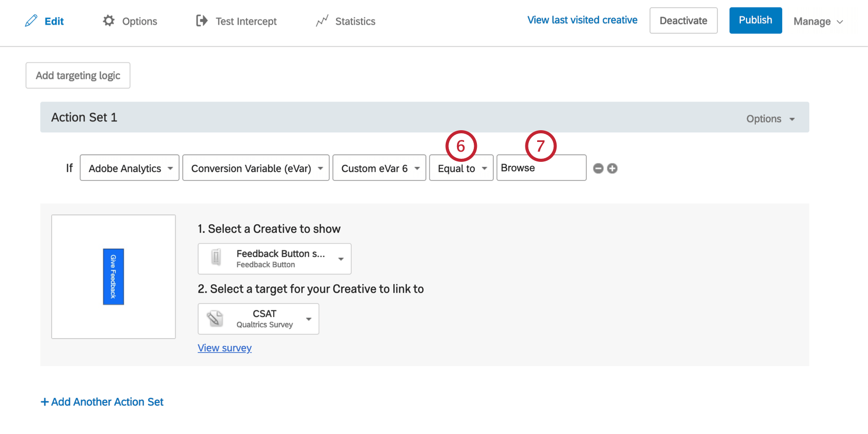The image size is (868, 434).
Task: Click the Statistics chart icon
Action: [322, 21]
